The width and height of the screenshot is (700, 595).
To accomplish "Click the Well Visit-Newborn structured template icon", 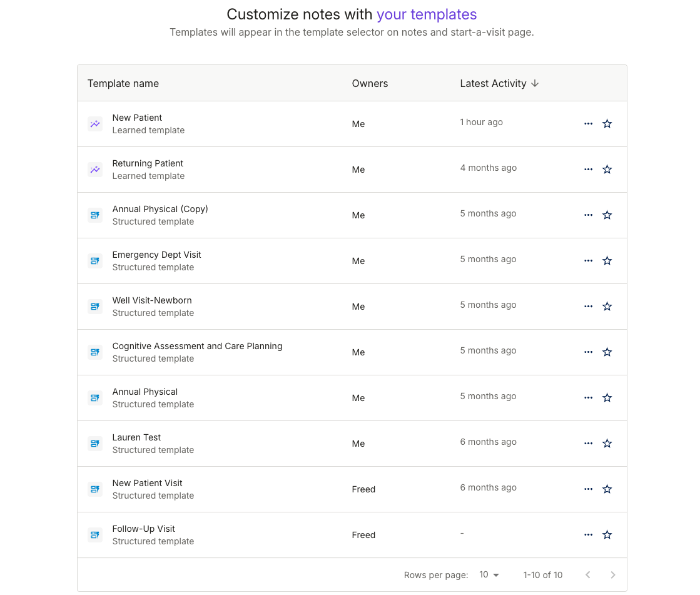I will [95, 307].
